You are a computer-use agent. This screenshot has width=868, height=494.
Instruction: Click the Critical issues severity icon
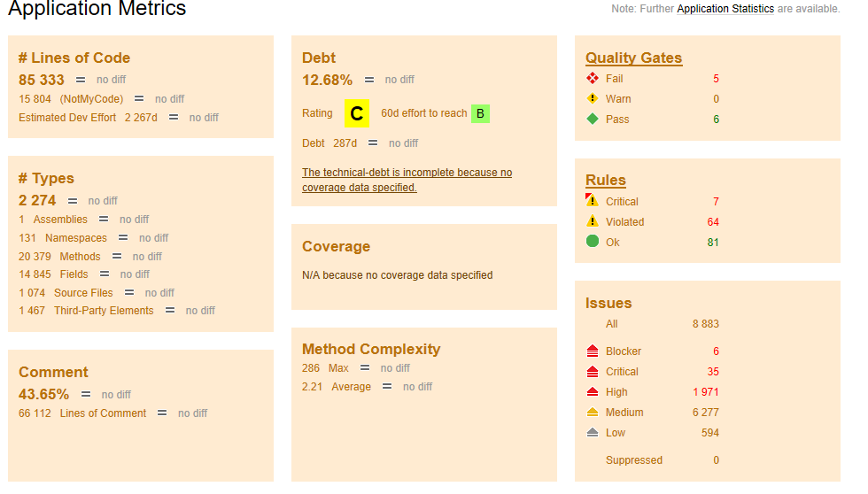pos(593,371)
